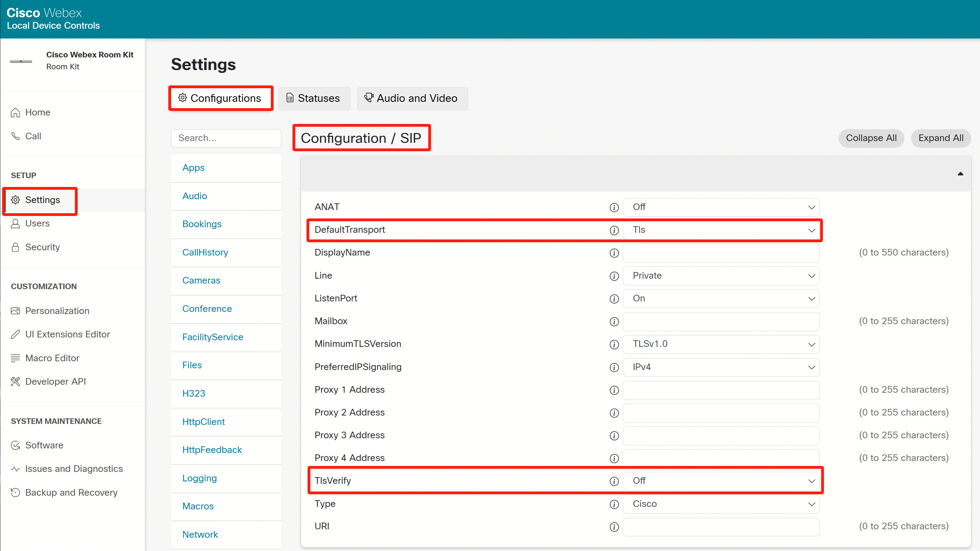Show info for Line setting
Screen dimensions: 980x551
point(614,276)
